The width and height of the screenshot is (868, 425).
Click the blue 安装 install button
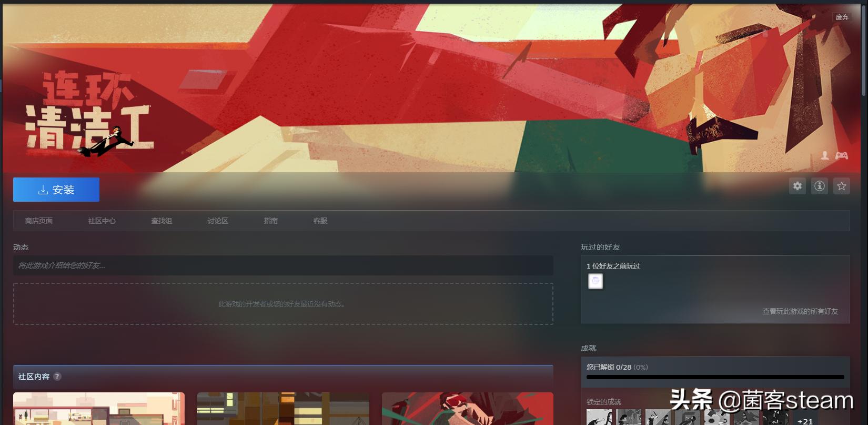click(56, 190)
